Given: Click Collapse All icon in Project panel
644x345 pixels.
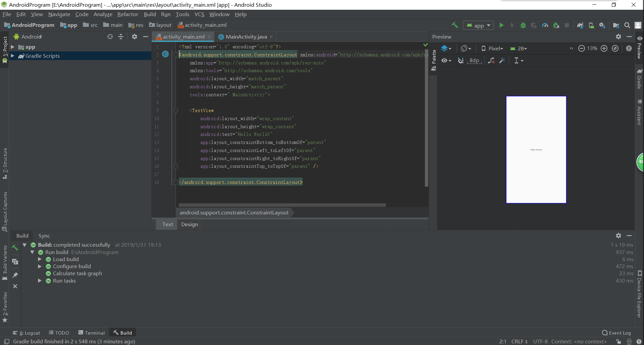Looking at the screenshot, I should click(121, 37).
